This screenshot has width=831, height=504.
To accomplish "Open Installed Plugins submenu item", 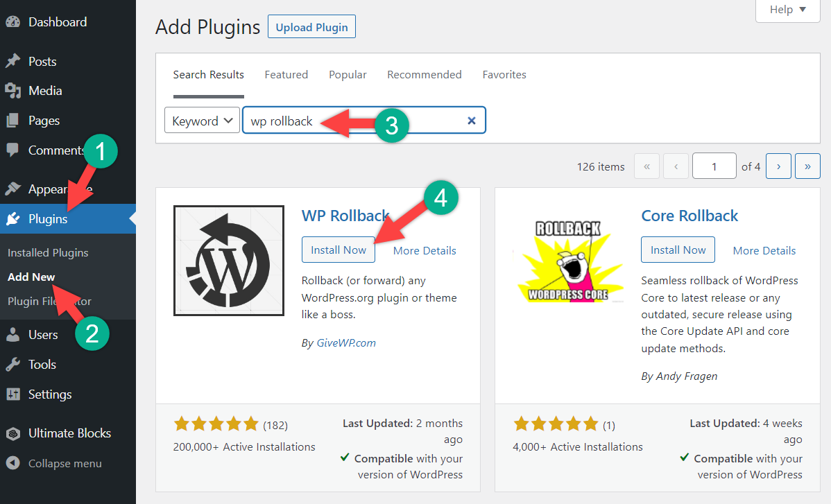I will pyautogui.click(x=48, y=252).
